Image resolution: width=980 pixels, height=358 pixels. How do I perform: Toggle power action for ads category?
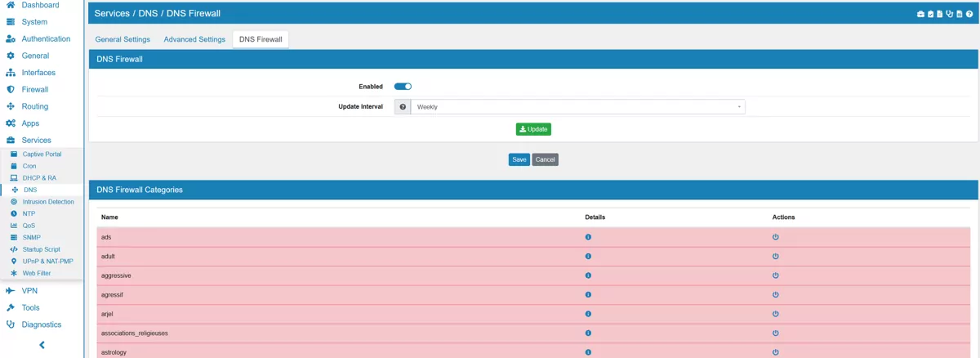tap(776, 237)
